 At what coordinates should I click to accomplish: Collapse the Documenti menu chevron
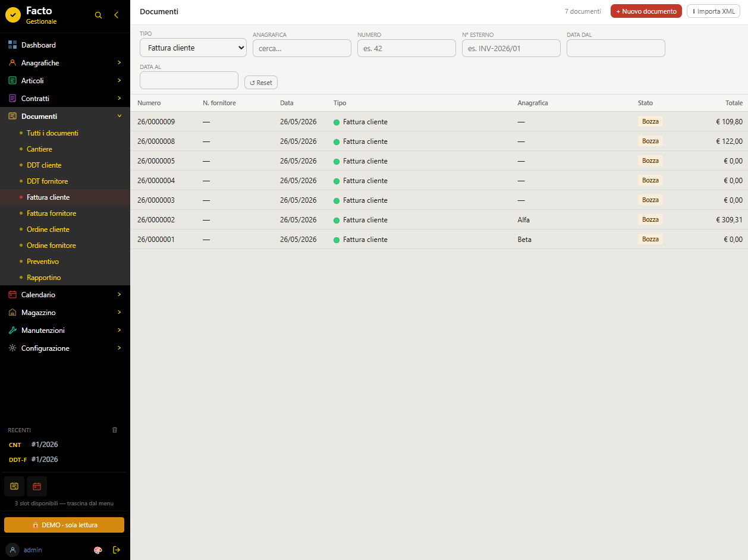[x=119, y=116]
